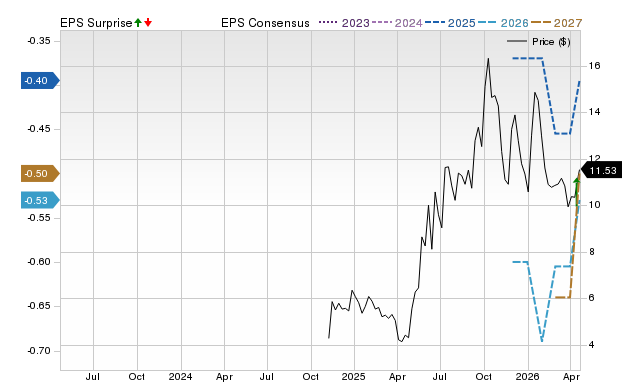Click the Price ($) legend label
This screenshot has height=382, width=640.
pos(551,42)
